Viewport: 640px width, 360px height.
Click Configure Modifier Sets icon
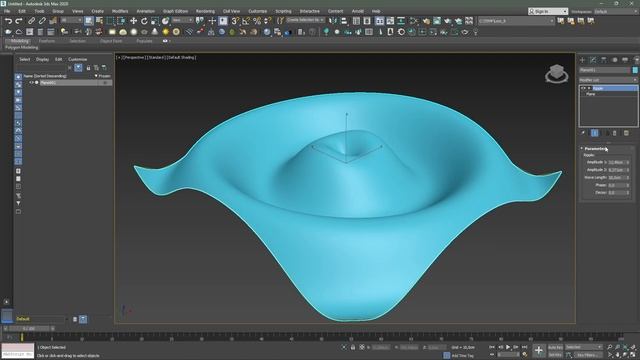pyautogui.click(x=626, y=133)
